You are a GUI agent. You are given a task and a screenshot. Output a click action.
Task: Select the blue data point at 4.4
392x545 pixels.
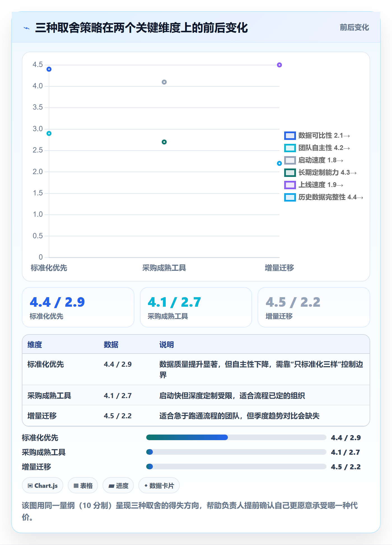coord(49,69)
